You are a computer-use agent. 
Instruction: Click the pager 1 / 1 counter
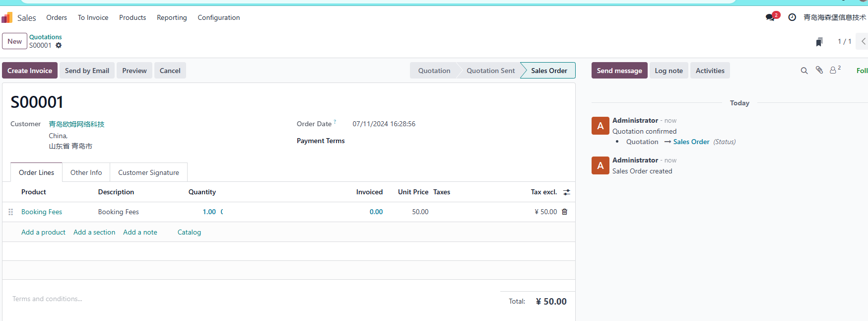tap(844, 42)
